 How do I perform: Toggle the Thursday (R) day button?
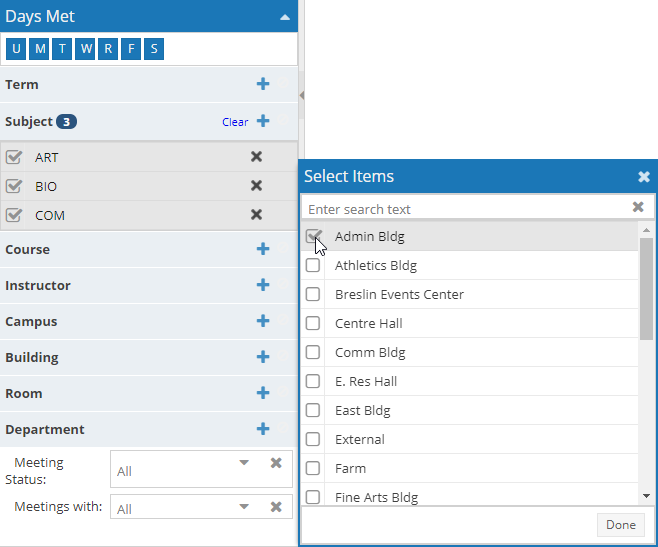coord(108,49)
